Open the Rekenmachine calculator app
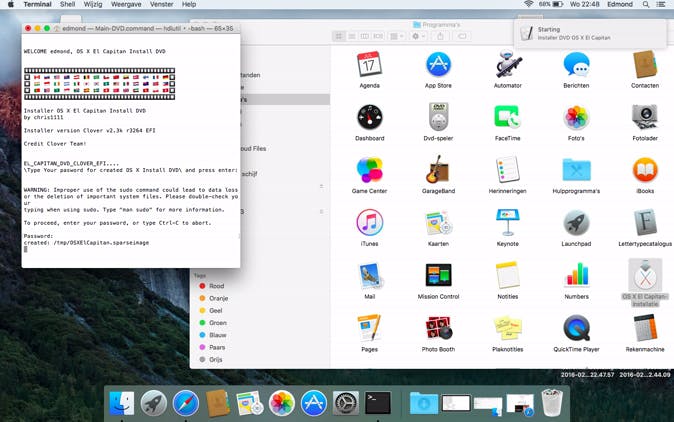The image size is (674, 422). [645, 328]
